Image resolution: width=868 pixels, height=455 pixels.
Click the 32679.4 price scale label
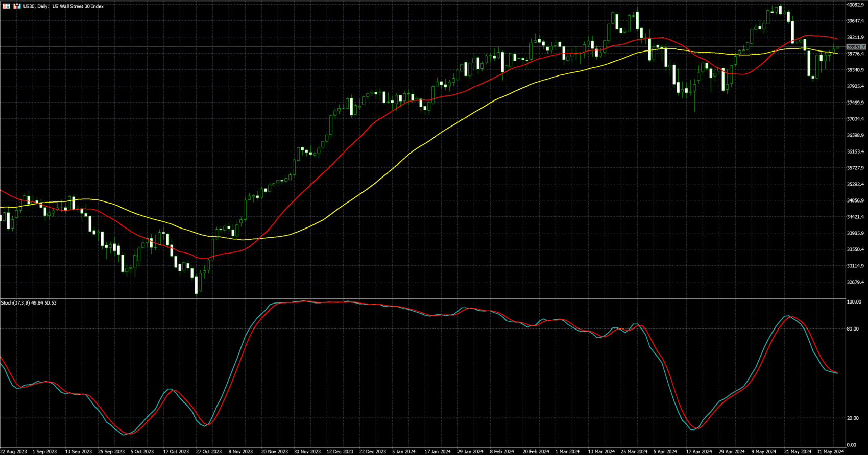click(855, 282)
